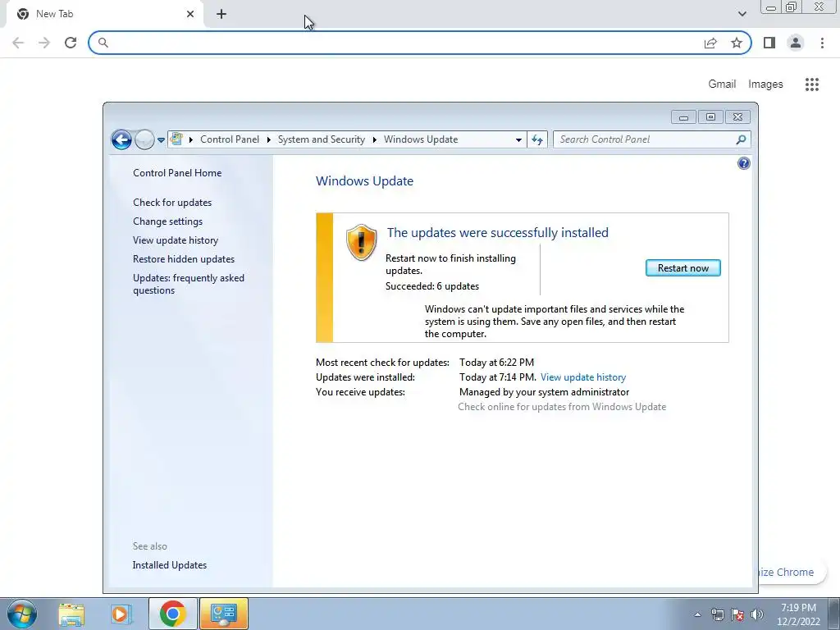The image size is (840, 630).
Task: Click the yellow warning shield icon
Action: (361, 242)
